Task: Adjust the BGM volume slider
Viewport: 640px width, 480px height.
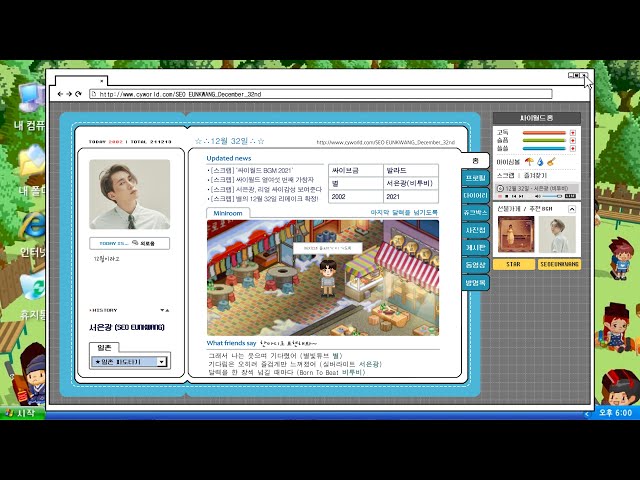Action: pos(552,196)
